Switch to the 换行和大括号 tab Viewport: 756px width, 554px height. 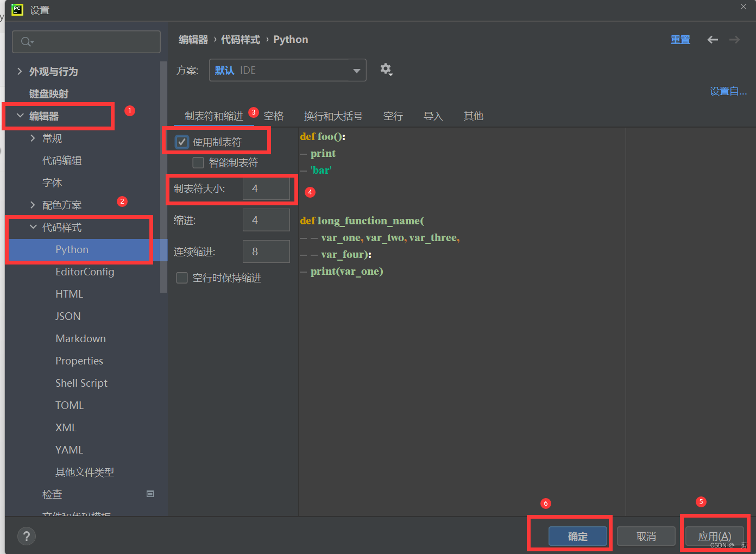[x=333, y=116]
